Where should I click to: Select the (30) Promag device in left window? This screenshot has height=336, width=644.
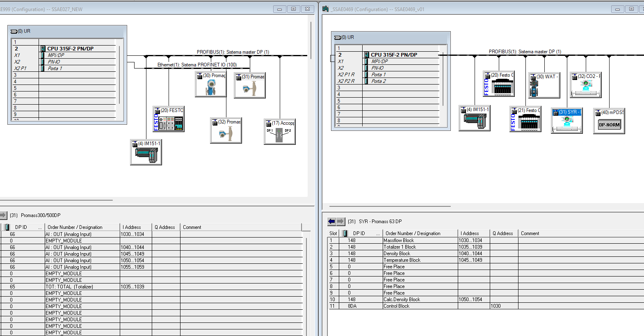tap(211, 84)
